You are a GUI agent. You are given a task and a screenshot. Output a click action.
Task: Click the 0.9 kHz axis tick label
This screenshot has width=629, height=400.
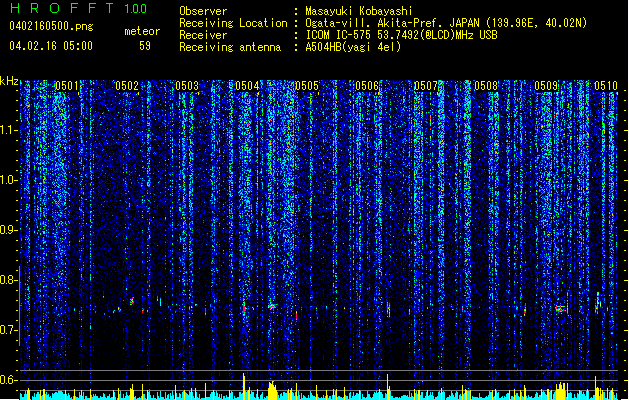coord(9,230)
